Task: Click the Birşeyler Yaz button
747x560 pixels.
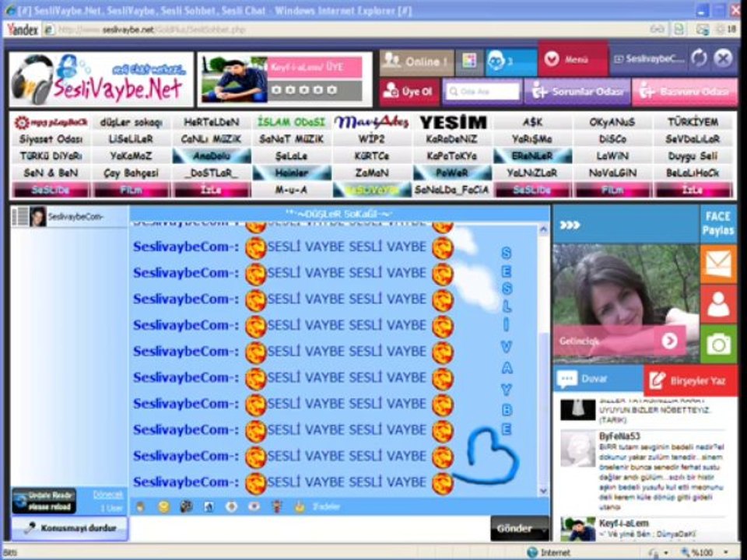Action: tap(690, 380)
